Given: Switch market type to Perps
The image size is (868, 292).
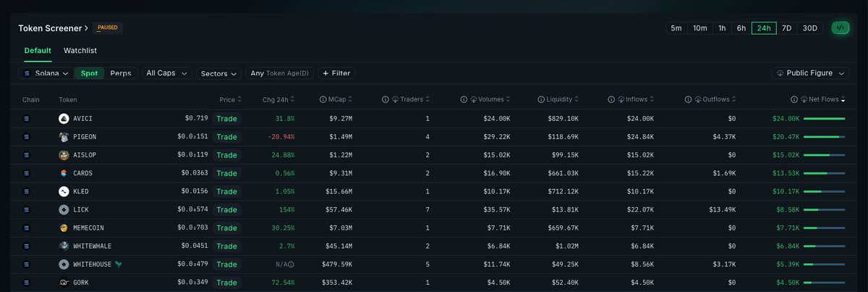Looking at the screenshot, I should 121,73.
